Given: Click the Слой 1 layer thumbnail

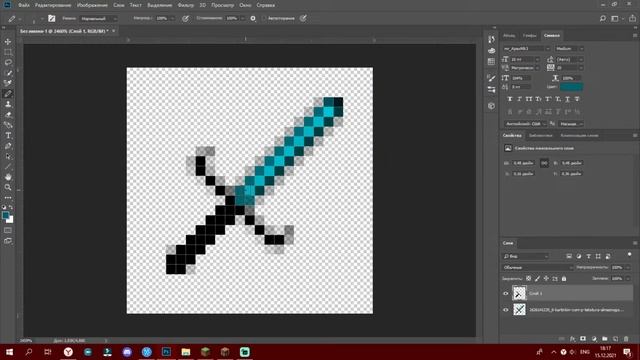Looking at the screenshot, I should click(x=519, y=293).
